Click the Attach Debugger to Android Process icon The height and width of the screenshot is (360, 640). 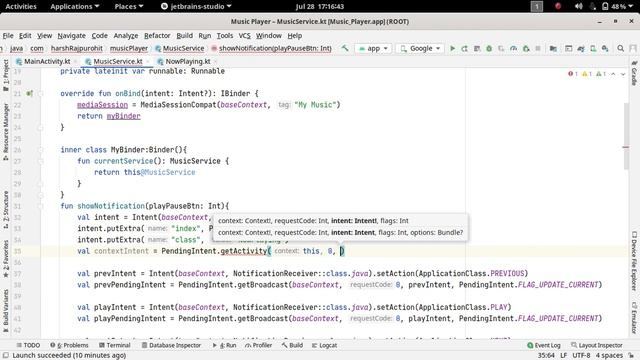[526, 48]
